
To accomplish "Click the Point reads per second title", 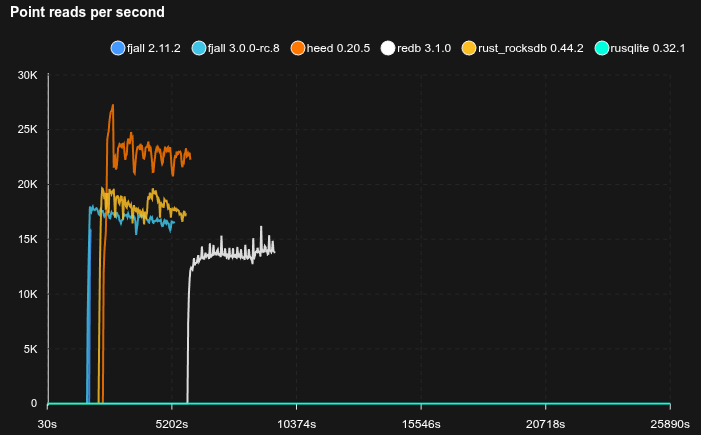I will tap(88, 13).
